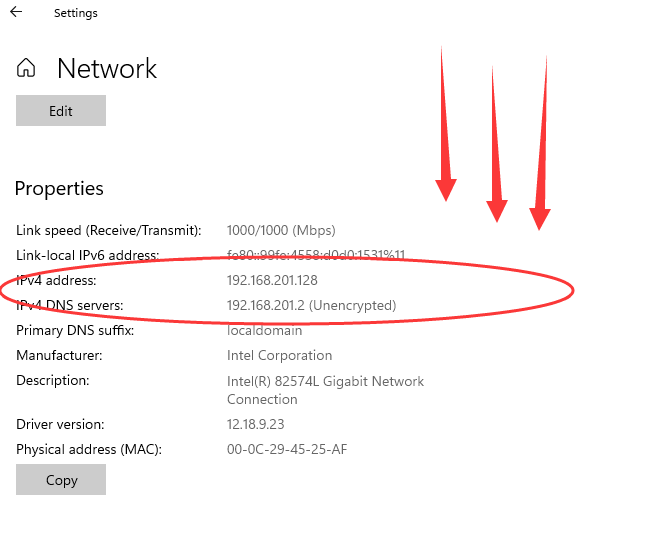The height and width of the screenshot is (559, 648).
Task: Click the Physical address (MAC) label
Action: [x=89, y=449]
